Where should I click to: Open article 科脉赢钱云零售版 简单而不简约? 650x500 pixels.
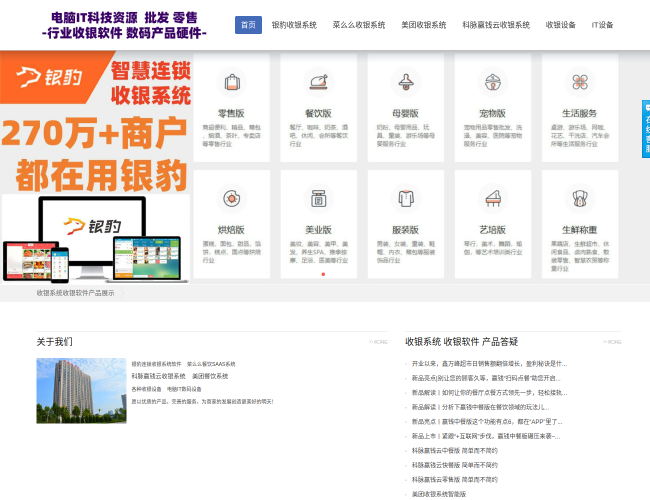tap(455, 480)
